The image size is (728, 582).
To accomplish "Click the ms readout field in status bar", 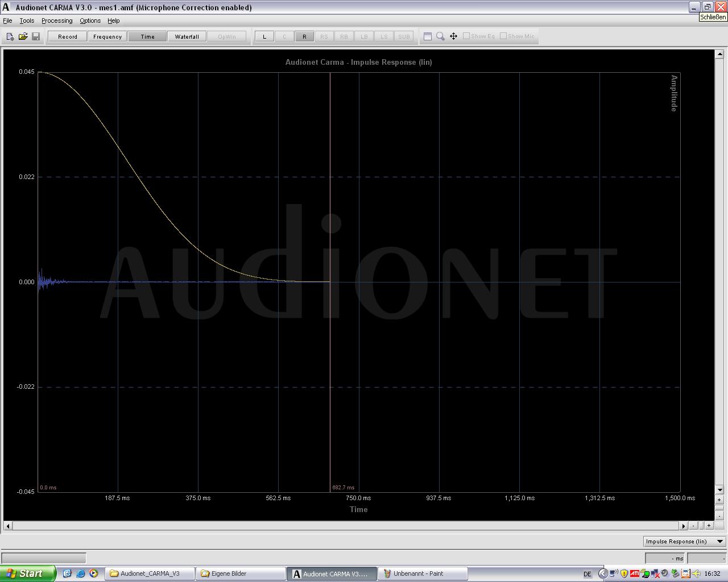I will click(x=665, y=558).
